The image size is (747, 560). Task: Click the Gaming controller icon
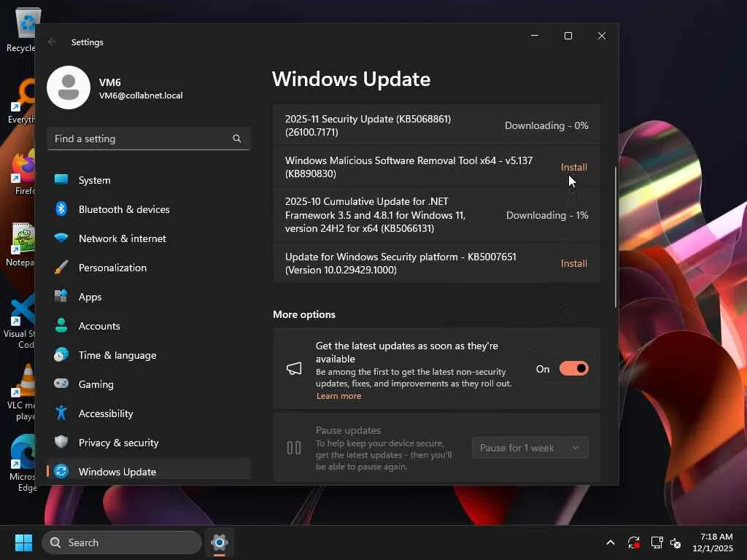(61, 384)
